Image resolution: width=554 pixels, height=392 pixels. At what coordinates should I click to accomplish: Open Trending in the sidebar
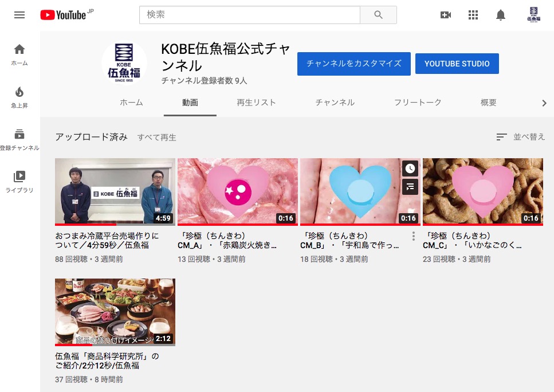(19, 97)
